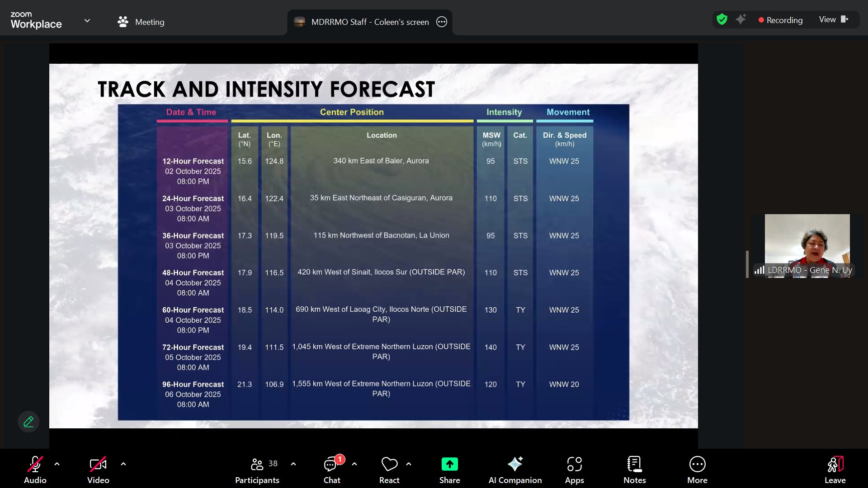Click the Leave meeting button
Viewport: 868px width, 488px height.
click(x=835, y=470)
